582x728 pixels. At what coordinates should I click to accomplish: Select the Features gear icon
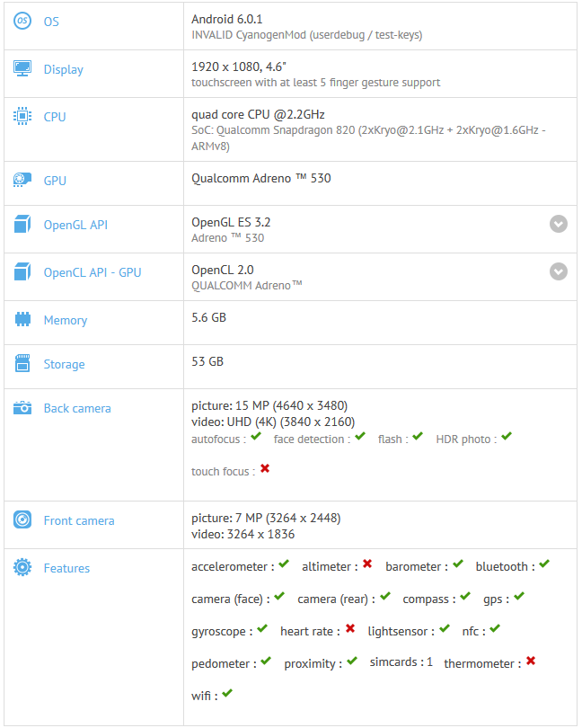tap(22, 568)
